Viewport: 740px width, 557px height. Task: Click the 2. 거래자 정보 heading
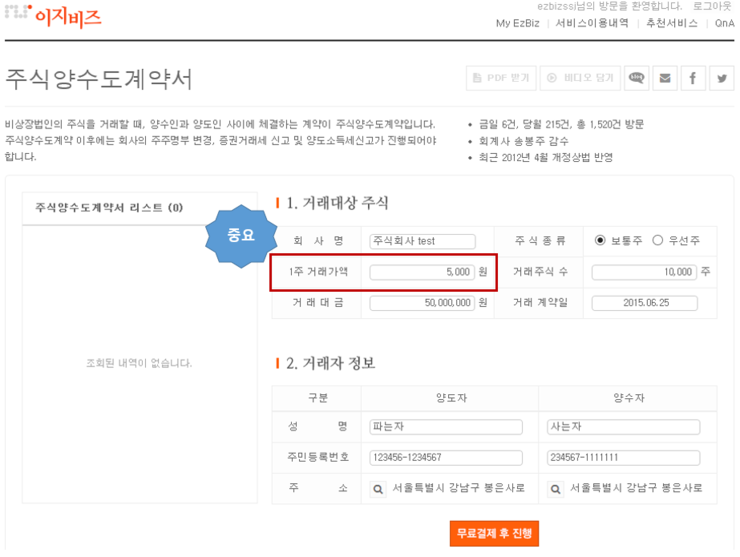(331, 363)
